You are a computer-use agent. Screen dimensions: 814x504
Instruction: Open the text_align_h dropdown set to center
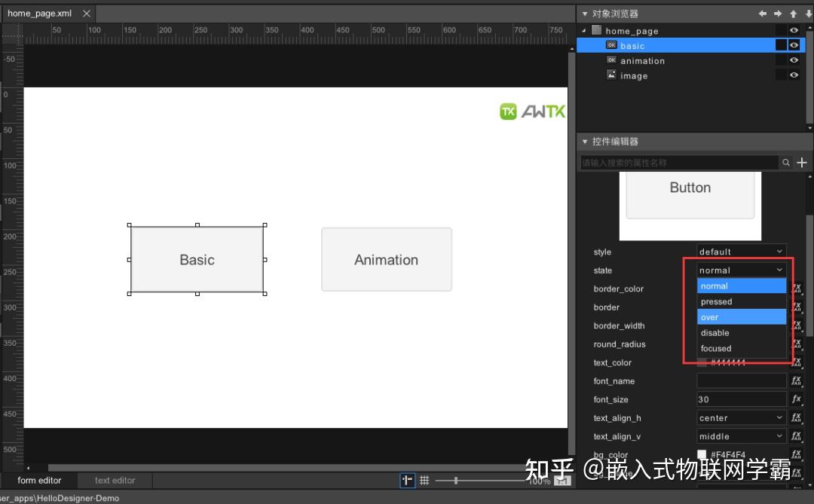741,417
